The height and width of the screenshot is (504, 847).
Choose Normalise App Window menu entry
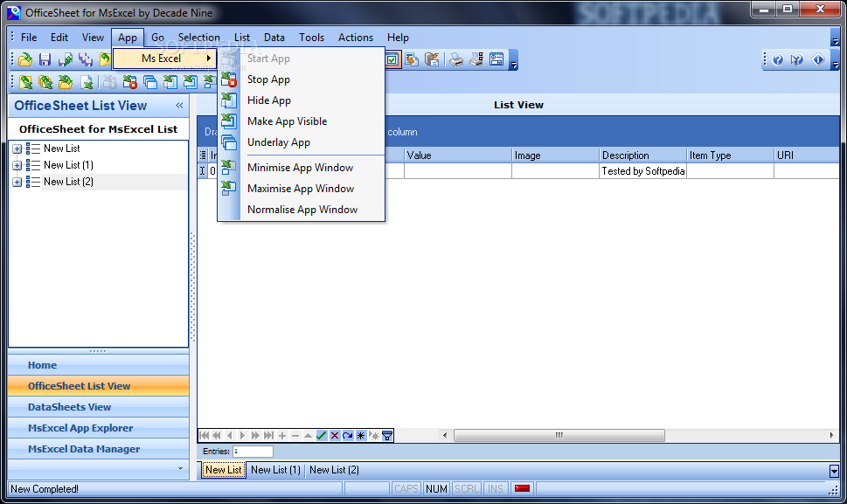click(x=302, y=210)
